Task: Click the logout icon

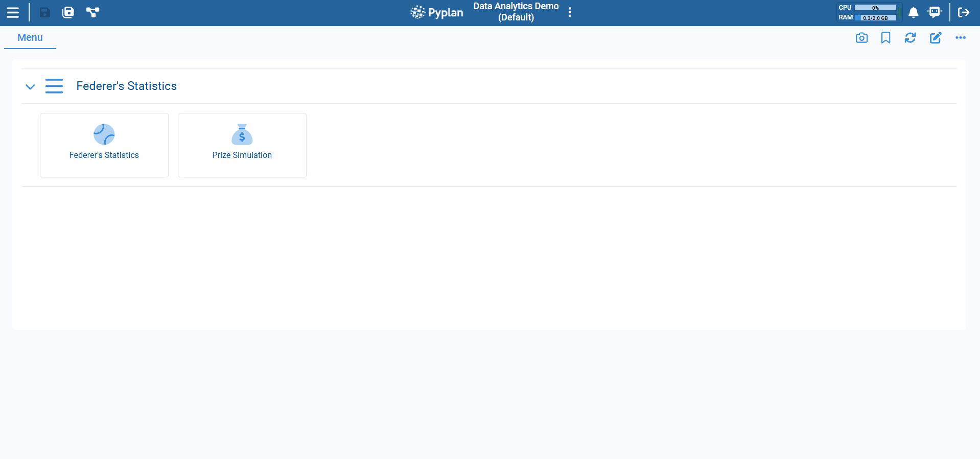Action: [963, 12]
